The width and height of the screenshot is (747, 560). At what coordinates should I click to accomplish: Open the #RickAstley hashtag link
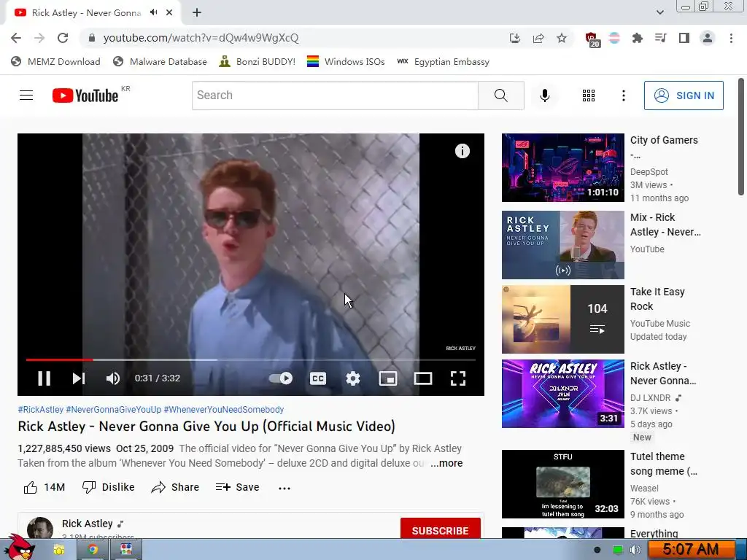(x=41, y=410)
